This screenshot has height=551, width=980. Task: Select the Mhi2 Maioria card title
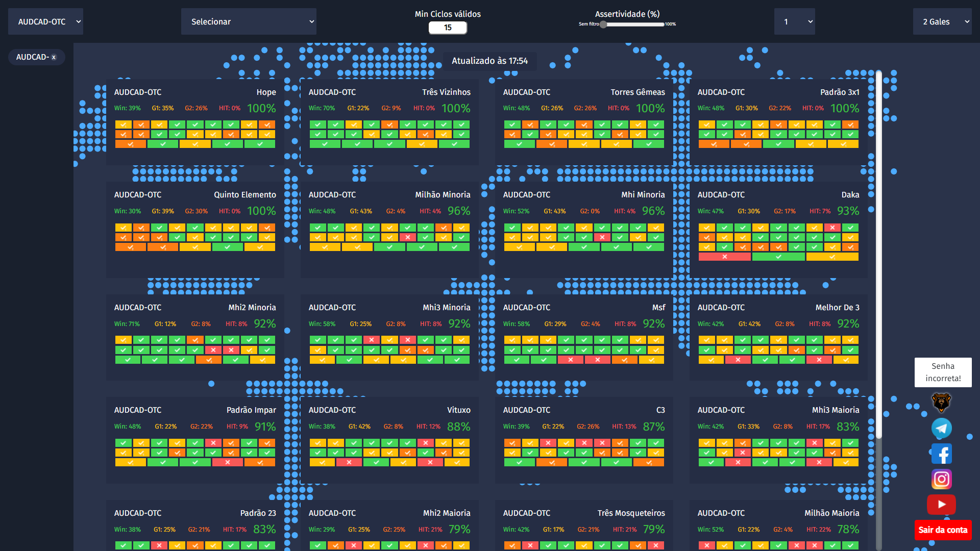(x=447, y=513)
